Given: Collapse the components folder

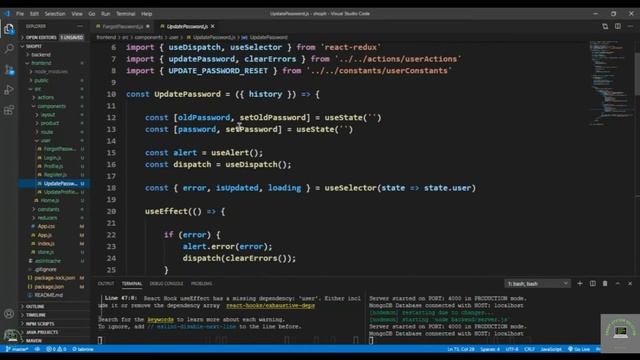Looking at the screenshot, I should click(x=51, y=106).
